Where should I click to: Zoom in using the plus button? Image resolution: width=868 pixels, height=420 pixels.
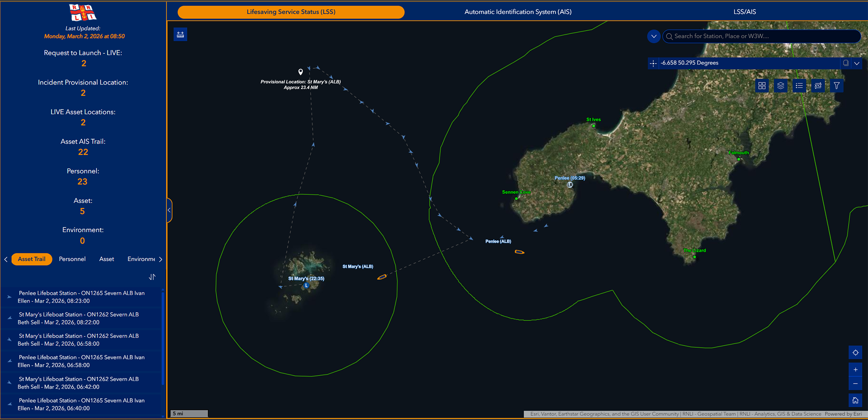855,369
